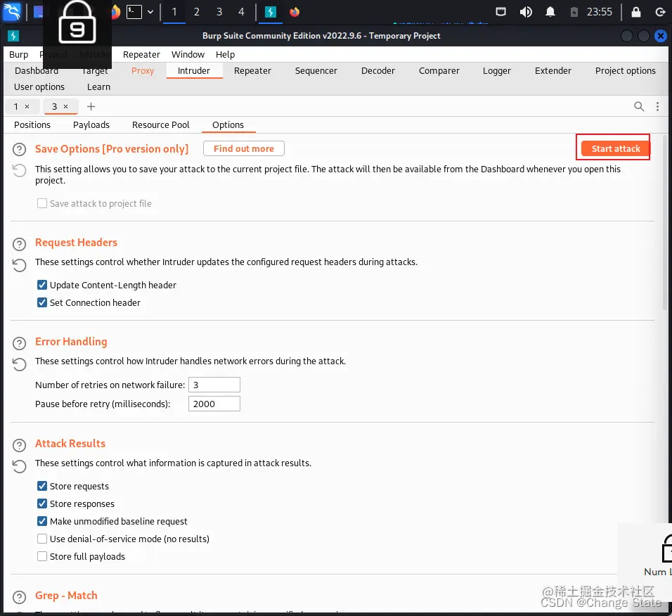This screenshot has height=616, width=672.
Task: Select the Intruder main tab
Action: tap(194, 71)
